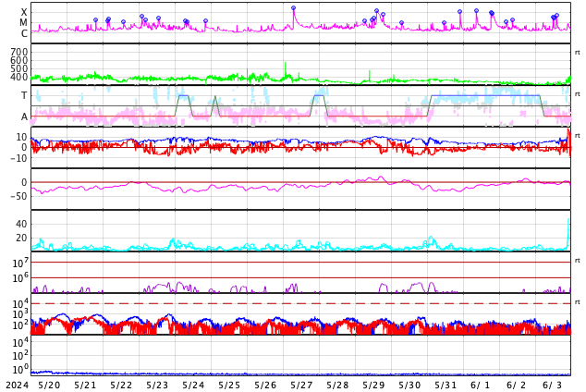
Task: Select the 6/ 2 date label
Action: (x=516, y=385)
